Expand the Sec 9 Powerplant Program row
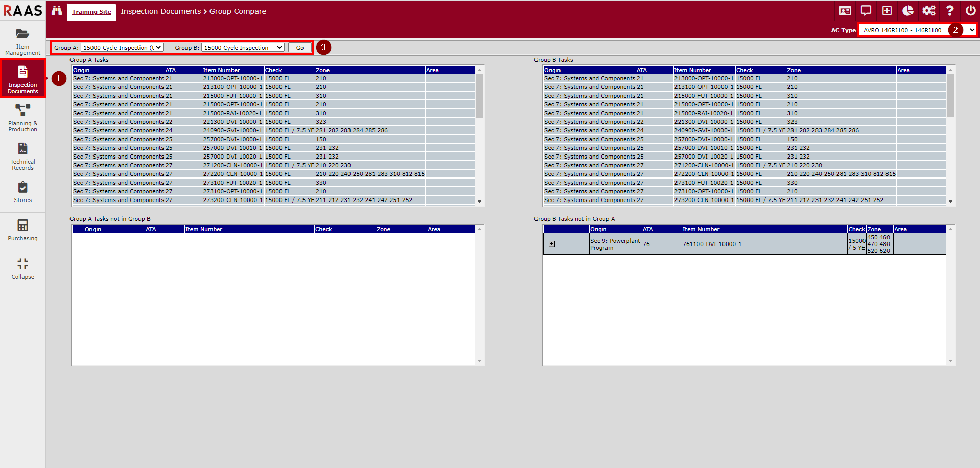 click(552, 244)
